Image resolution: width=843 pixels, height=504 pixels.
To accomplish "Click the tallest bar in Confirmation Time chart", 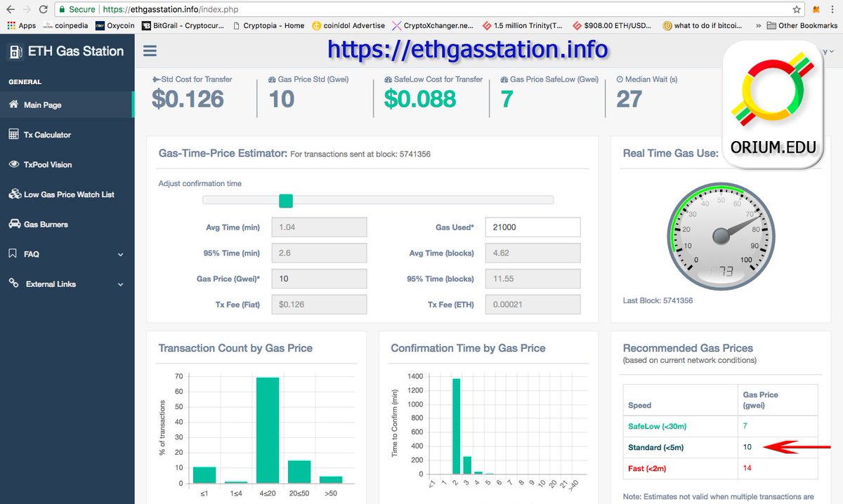I will tap(456, 427).
